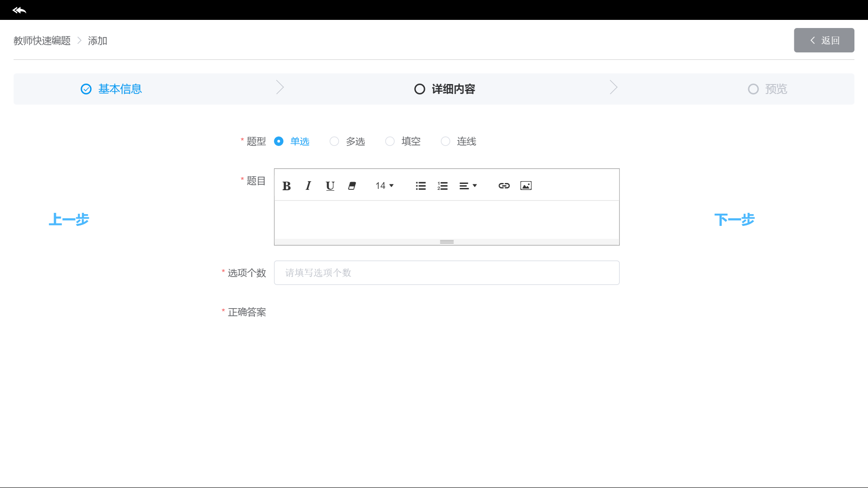Viewport: 868px width, 488px height.
Task: Go to the 基本信息 step
Action: pos(111,89)
